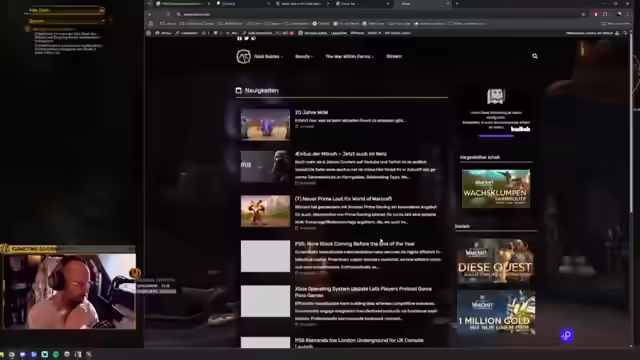Viewport: 640px width, 360px height.
Task: Open the PS5 More Stock article link
Action: (355, 244)
